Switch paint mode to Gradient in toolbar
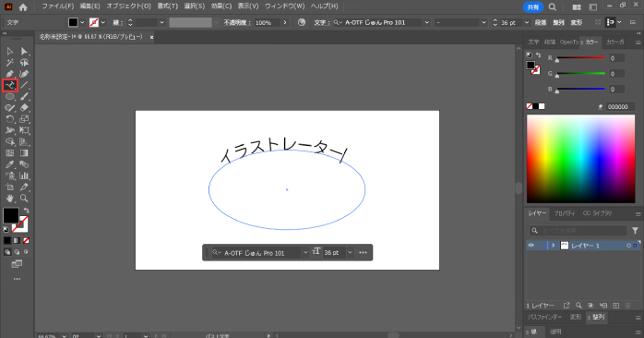This screenshot has height=338, width=644. pyautogui.click(x=17, y=240)
